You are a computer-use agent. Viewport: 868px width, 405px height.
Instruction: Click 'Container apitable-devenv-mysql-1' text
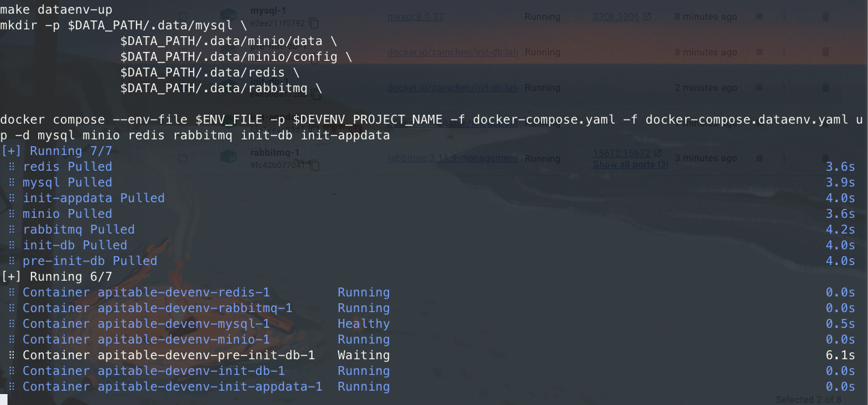coord(146,324)
